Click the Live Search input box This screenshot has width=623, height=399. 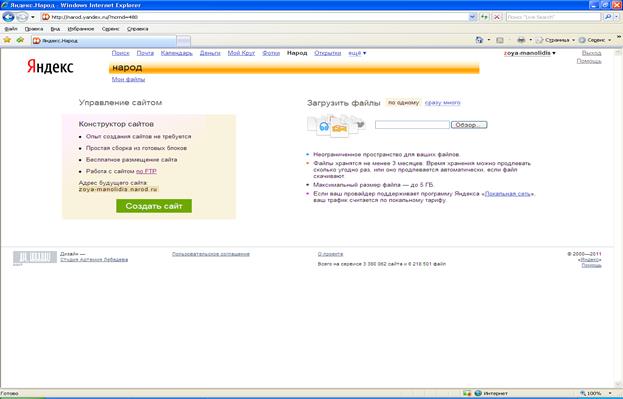pyautogui.click(x=553, y=17)
